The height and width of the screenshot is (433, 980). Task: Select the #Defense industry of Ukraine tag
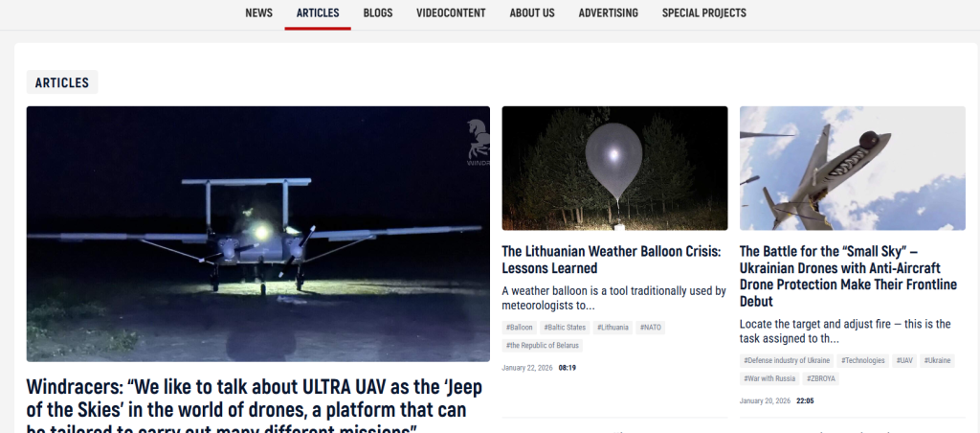point(787,360)
